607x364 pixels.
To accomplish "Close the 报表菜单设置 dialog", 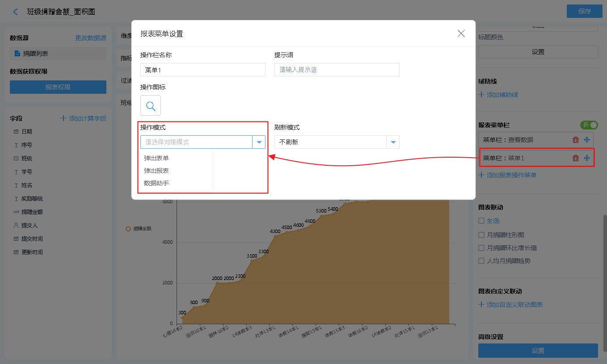I will click(461, 33).
